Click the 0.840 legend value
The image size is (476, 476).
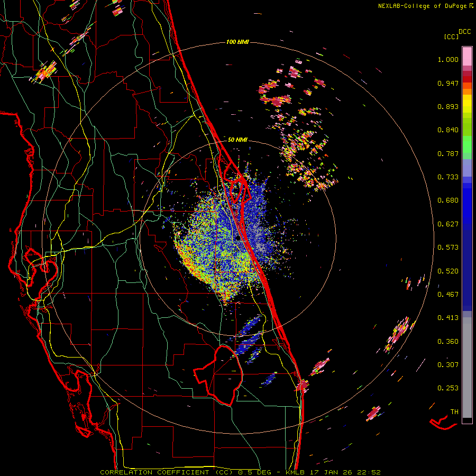(x=448, y=130)
